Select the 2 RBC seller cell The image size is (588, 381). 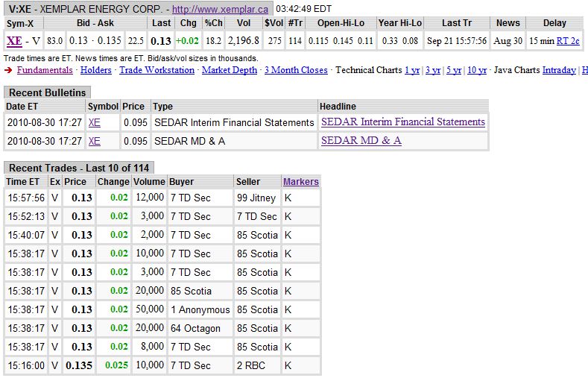[x=257, y=365]
